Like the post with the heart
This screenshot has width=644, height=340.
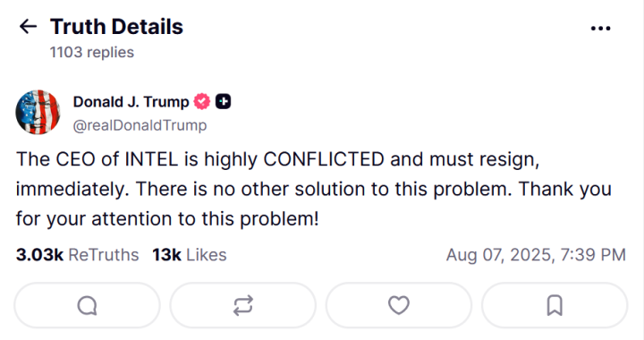399,305
